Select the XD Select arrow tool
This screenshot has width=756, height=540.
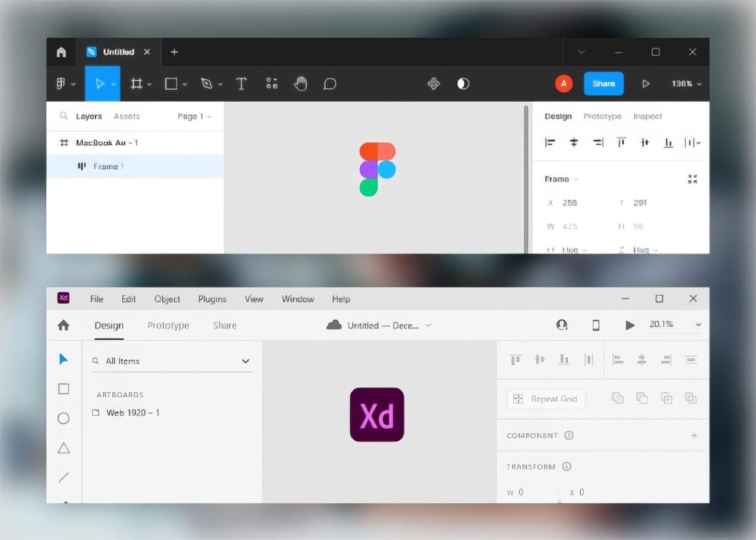pyautogui.click(x=64, y=359)
